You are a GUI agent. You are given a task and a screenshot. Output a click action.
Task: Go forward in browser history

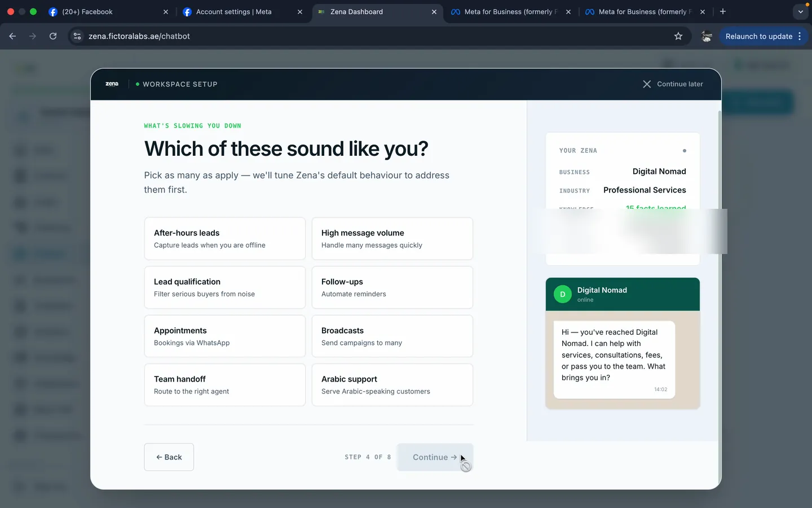point(33,36)
